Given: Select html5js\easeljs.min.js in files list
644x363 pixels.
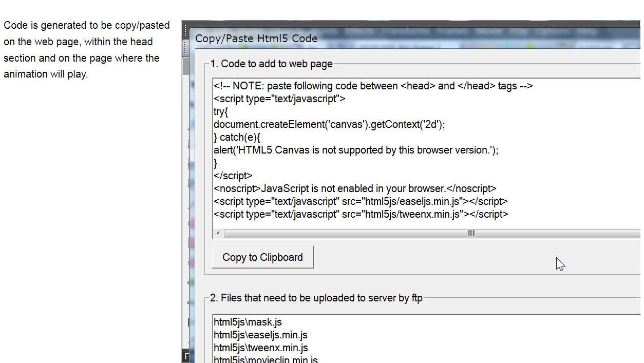Looking at the screenshot, I should pyautogui.click(x=260, y=335).
